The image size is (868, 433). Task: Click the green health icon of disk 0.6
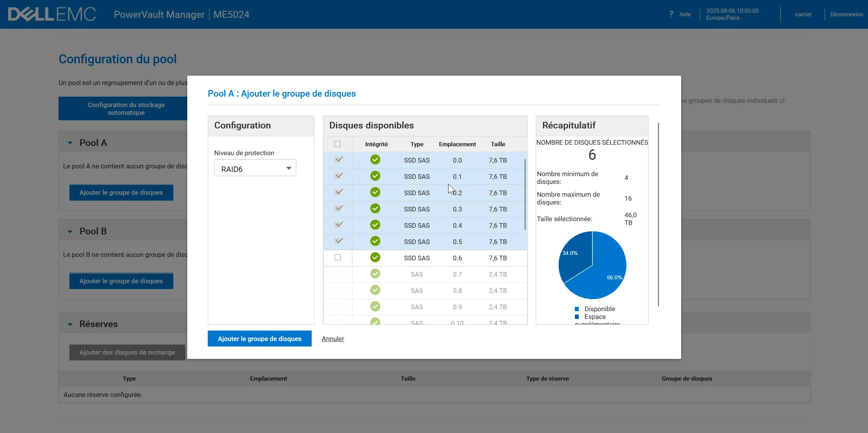pos(375,258)
